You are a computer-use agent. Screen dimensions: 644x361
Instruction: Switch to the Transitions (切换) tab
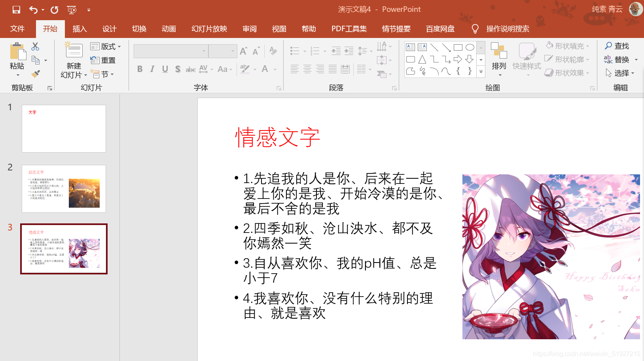click(139, 29)
